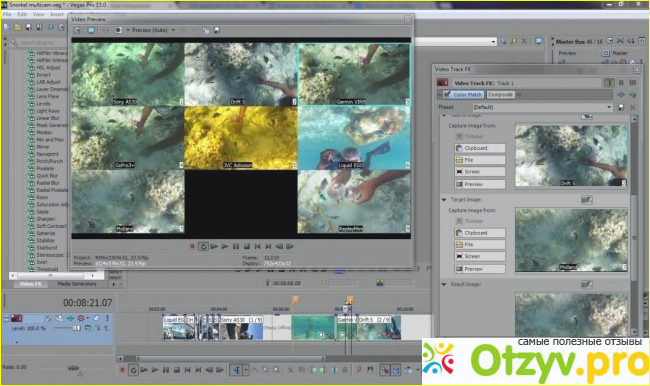This screenshot has width=650, height=386.
Task: Select the Normal Edit tool in timeline toolbar
Action: click(236, 370)
